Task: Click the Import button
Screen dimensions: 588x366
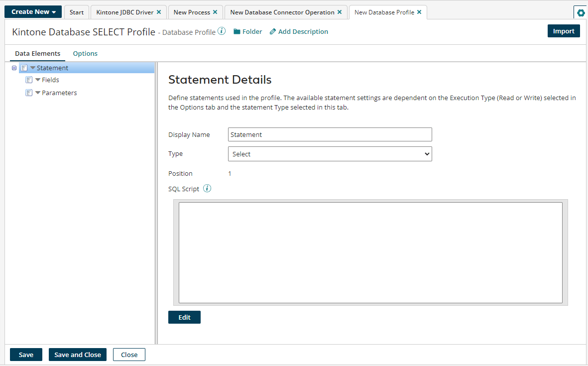Action: click(564, 31)
